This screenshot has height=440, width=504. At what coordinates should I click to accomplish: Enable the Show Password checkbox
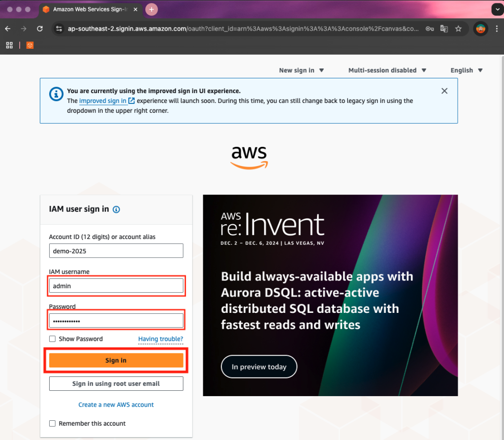[52, 338]
